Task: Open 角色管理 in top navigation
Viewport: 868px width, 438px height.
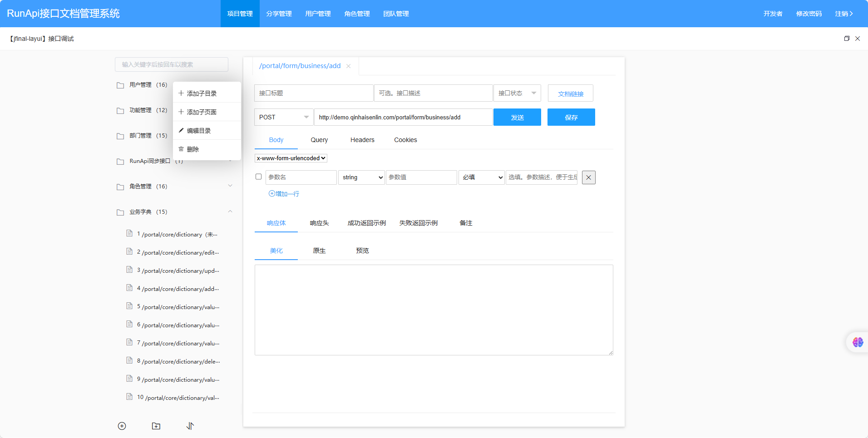Action: 357,14
